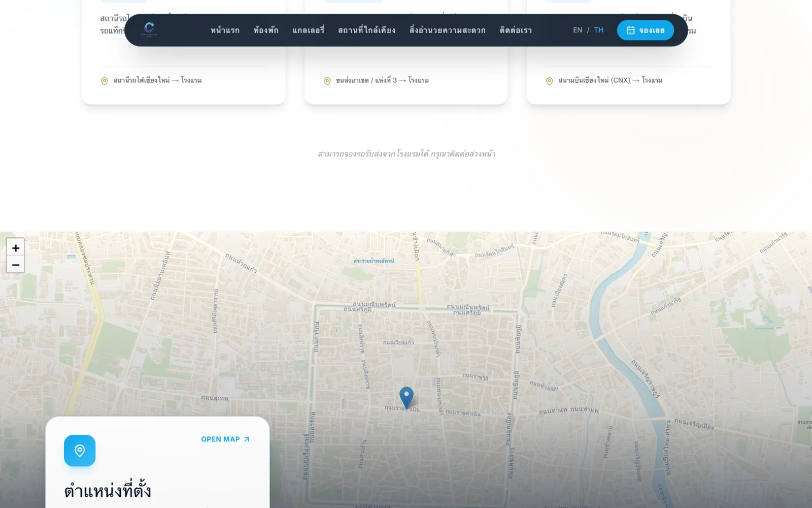
Task: Click pin icon beside สถานีรถไฟเชียงใหม่ route
Action: point(105,81)
